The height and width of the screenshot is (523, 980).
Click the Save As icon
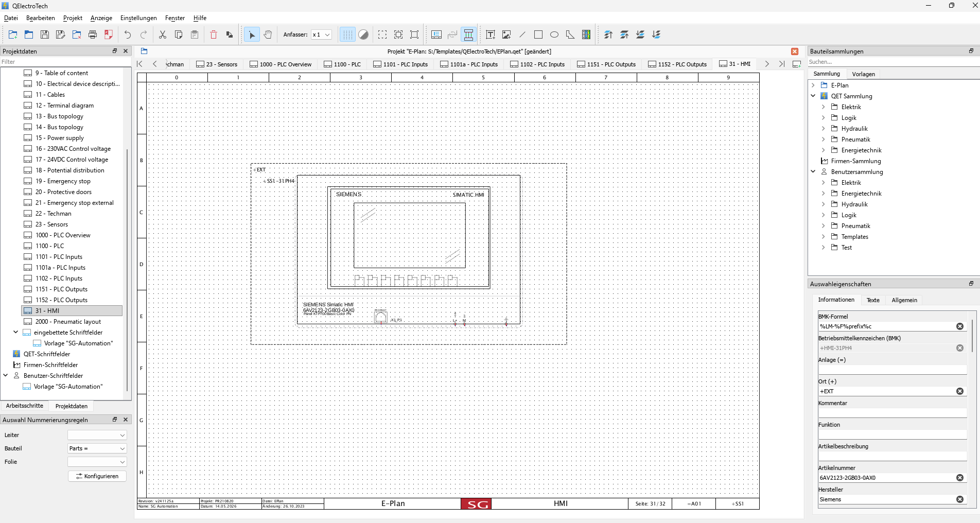[61, 34]
